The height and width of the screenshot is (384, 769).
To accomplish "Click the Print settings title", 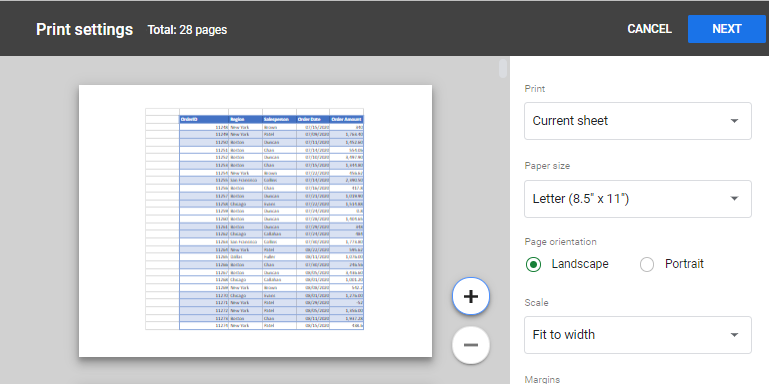I will point(84,29).
